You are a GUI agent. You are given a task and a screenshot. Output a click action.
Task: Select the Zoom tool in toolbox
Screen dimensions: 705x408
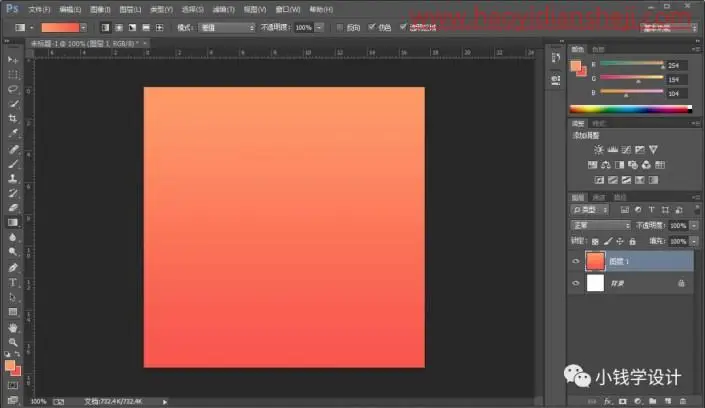pyautogui.click(x=13, y=343)
